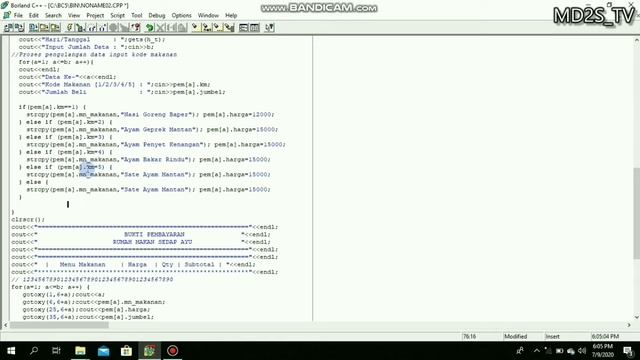Click the Ayam Bakar Rindu strcpy line
This screenshot has width=640, height=360.
tap(148, 160)
